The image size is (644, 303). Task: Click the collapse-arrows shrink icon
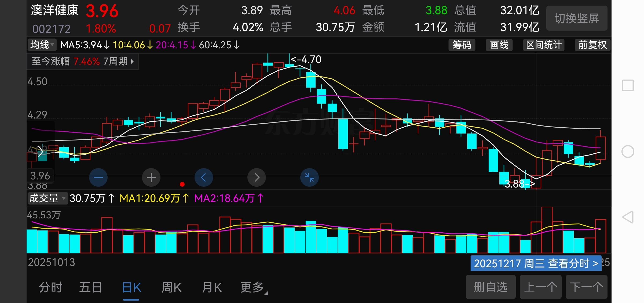pyautogui.click(x=309, y=178)
